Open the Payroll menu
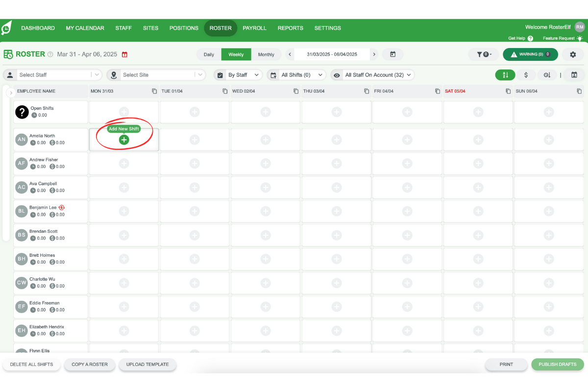This screenshot has height=392, width=588. [x=254, y=28]
